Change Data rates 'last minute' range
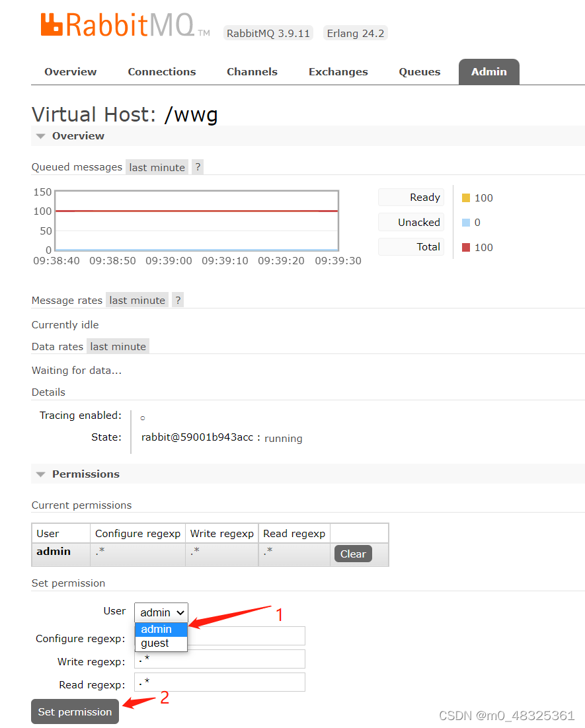 coord(118,346)
